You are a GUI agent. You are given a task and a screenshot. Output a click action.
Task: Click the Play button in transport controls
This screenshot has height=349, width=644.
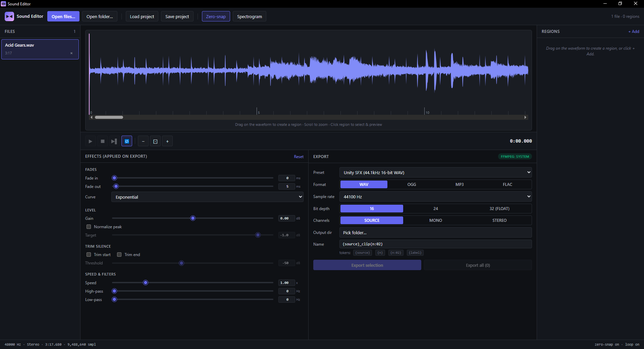click(90, 141)
